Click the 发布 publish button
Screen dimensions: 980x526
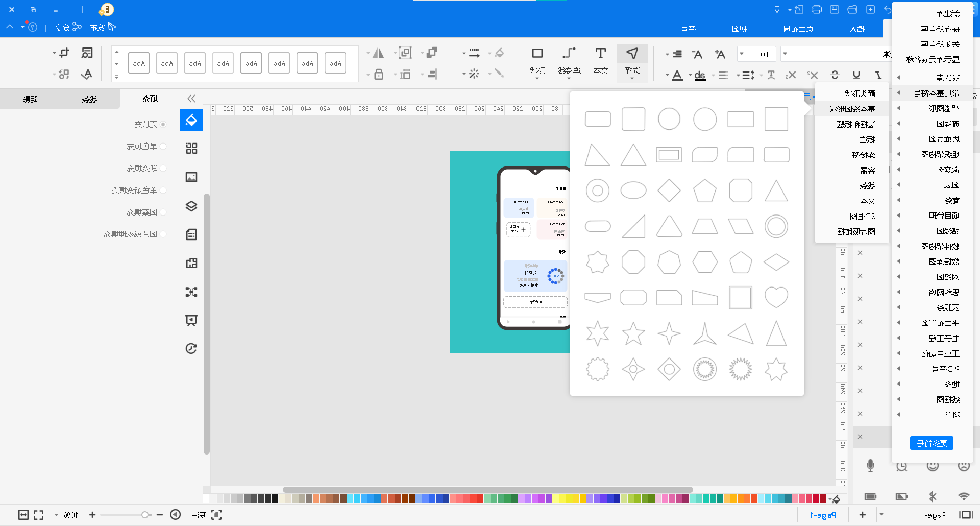click(103, 27)
